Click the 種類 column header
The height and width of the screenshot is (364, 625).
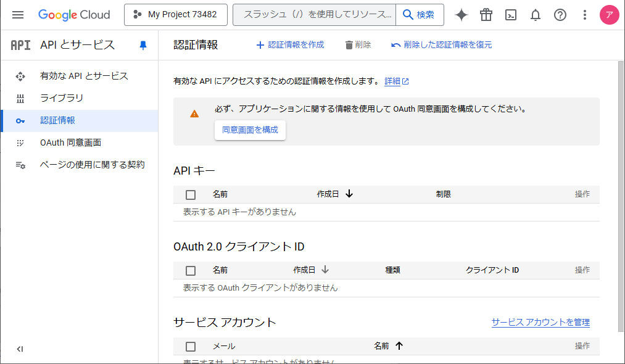[392, 270]
